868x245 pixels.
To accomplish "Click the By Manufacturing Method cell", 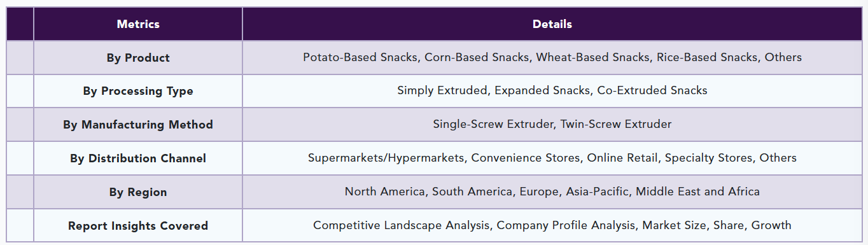I will tap(138, 125).
